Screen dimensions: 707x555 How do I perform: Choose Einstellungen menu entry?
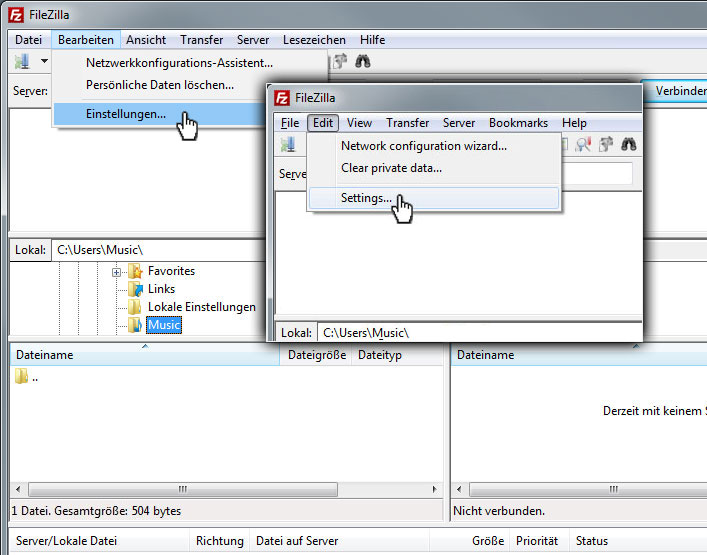[x=160, y=114]
